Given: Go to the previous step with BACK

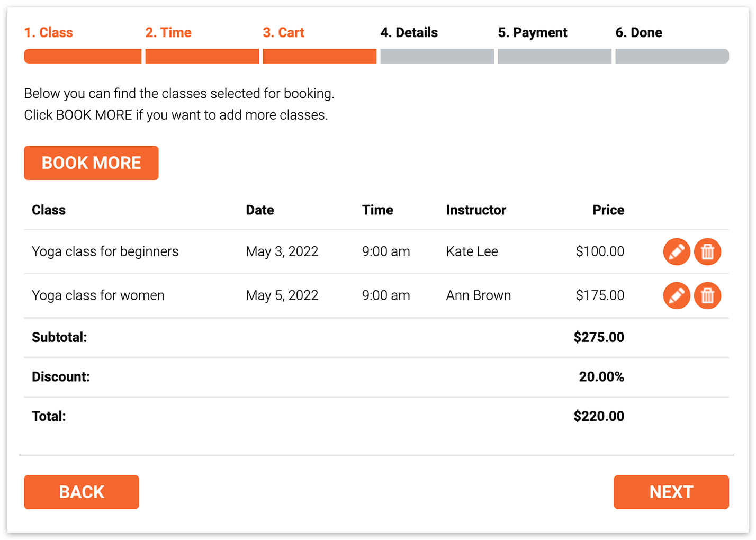Looking at the screenshot, I should (82, 492).
